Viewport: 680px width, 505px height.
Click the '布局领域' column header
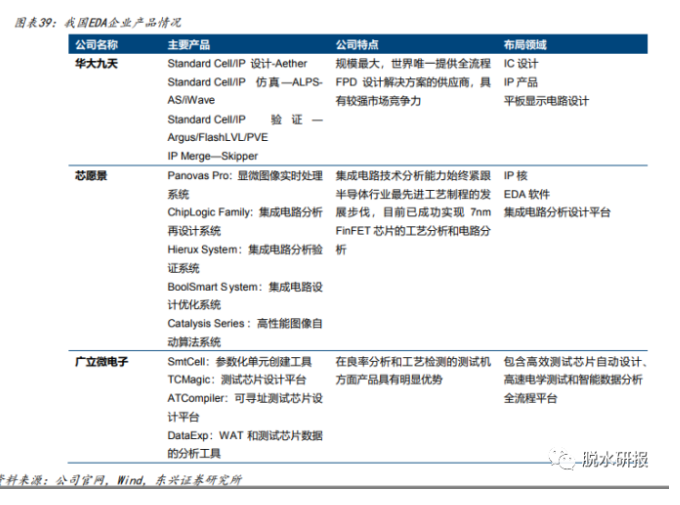click(525, 45)
